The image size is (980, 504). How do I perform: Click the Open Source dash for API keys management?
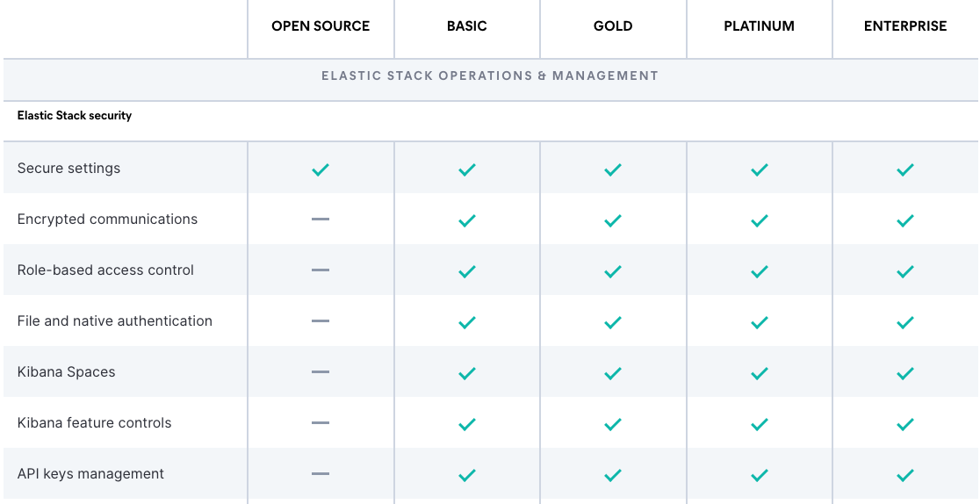coord(321,474)
